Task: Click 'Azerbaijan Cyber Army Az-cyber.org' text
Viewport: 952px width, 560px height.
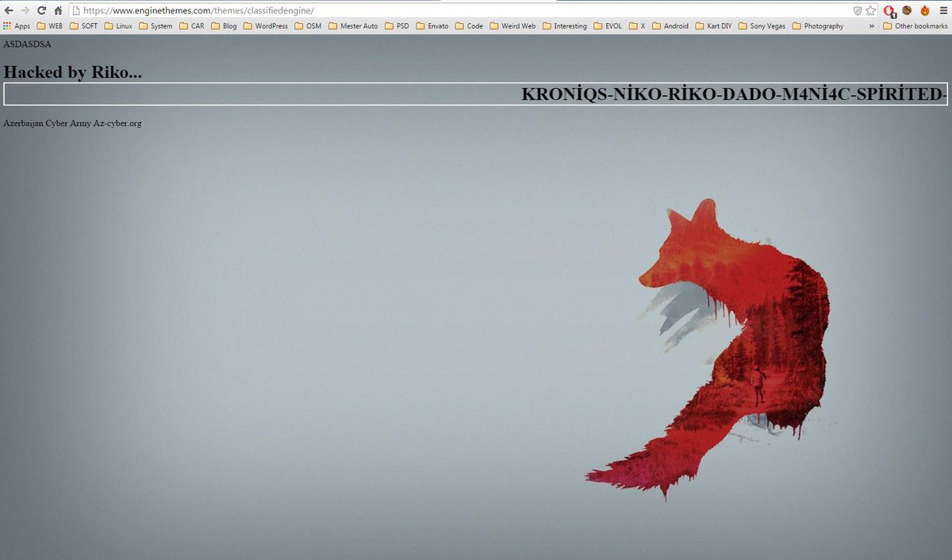Action: (72, 123)
